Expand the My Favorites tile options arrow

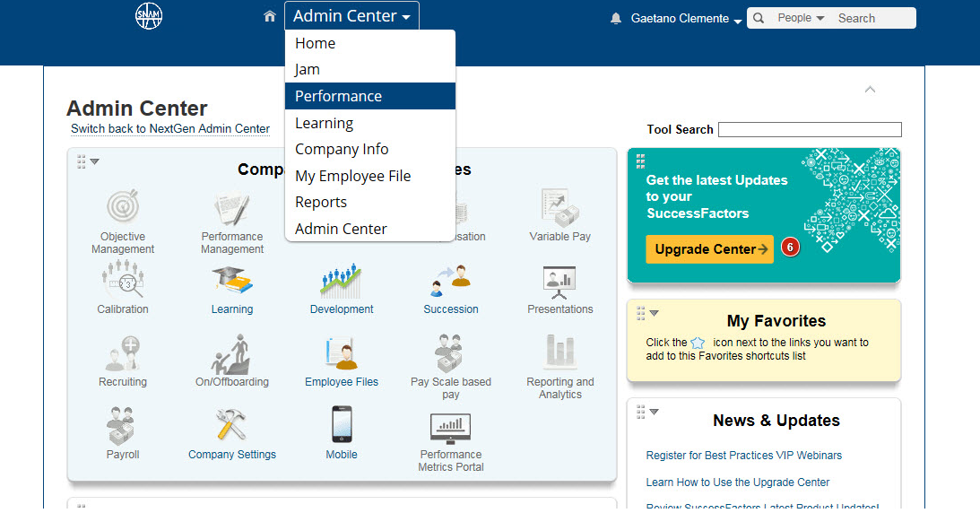(655, 313)
